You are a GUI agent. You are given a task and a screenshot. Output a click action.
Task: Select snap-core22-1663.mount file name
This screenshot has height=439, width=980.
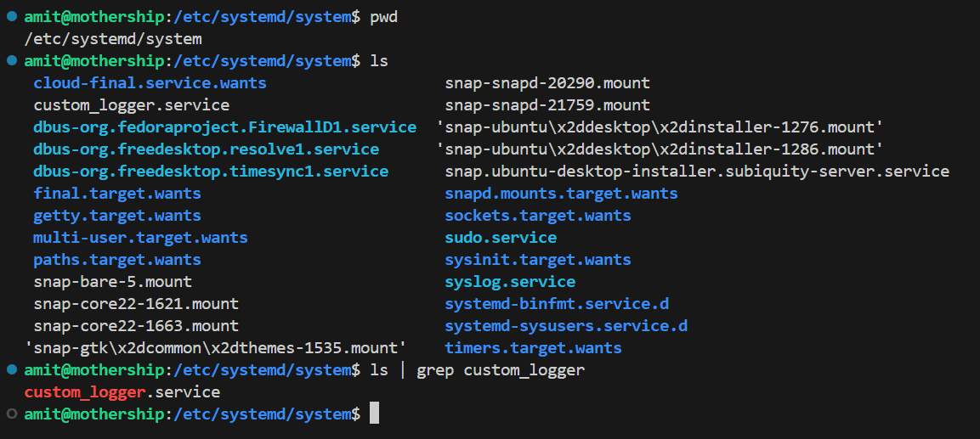click(136, 326)
